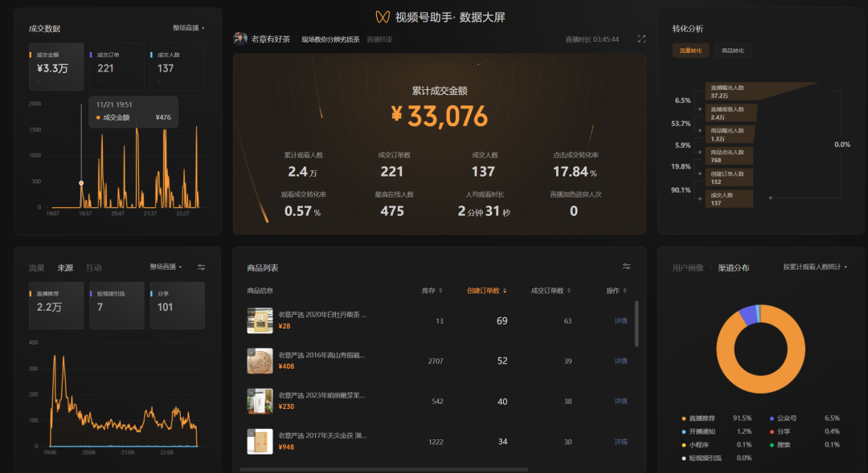Select the 短视频引流 source card
The image size is (868, 473).
click(117, 305)
